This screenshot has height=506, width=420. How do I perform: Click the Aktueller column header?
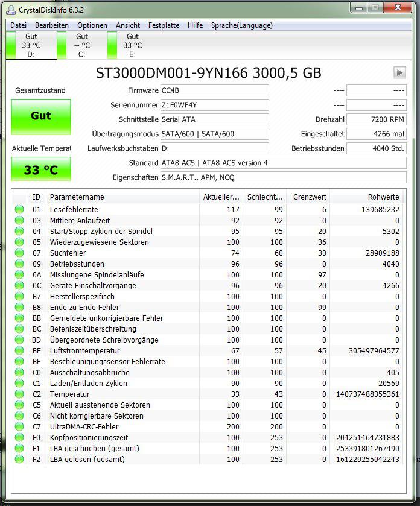tap(221, 197)
